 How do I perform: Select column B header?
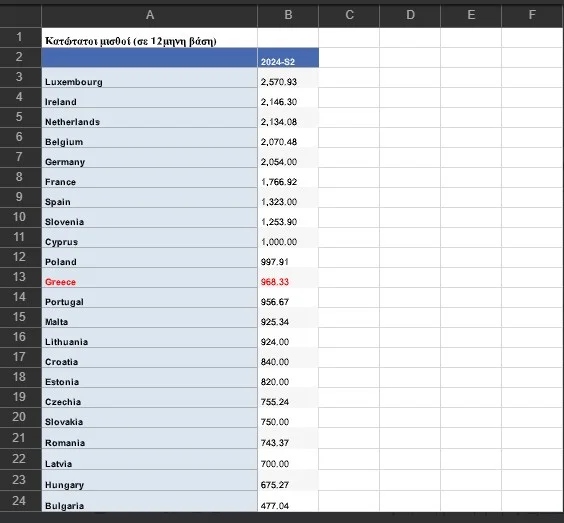coord(288,15)
